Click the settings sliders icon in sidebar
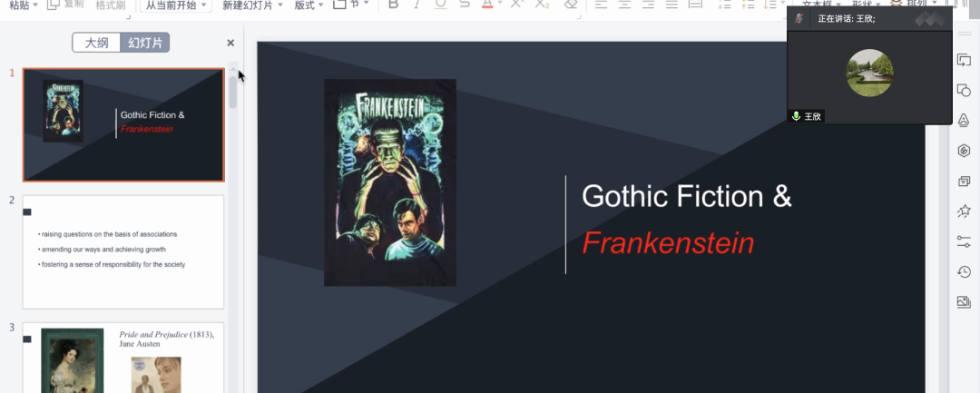The width and height of the screenshot is (980, 393). pyautogui.click(x=964, y=241)
